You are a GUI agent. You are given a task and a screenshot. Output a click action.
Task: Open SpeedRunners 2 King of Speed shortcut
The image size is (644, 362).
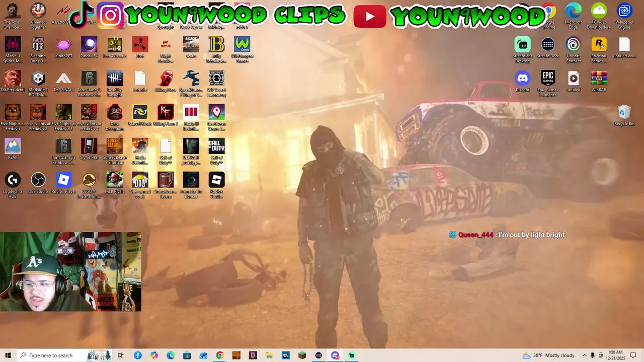191,83
